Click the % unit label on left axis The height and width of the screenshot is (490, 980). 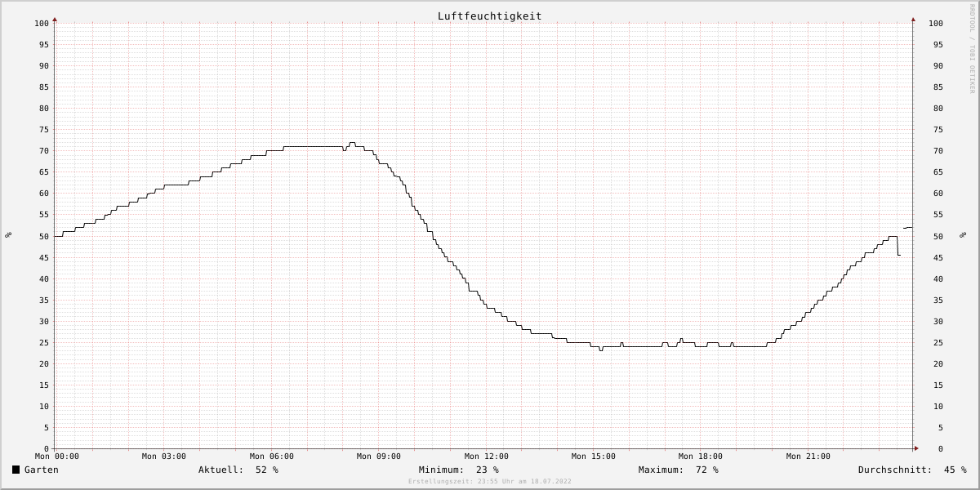point(8,235)
